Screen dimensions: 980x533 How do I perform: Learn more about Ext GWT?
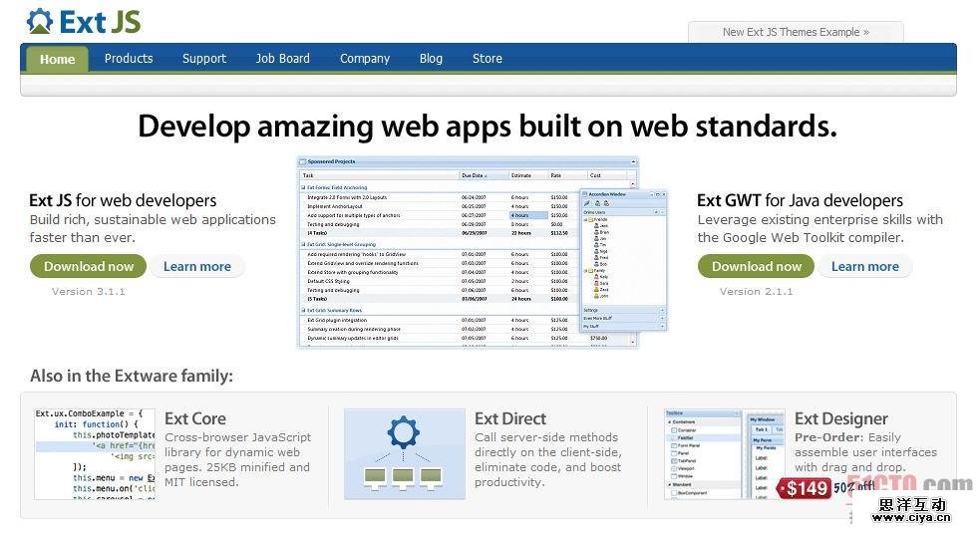(865, 266)
